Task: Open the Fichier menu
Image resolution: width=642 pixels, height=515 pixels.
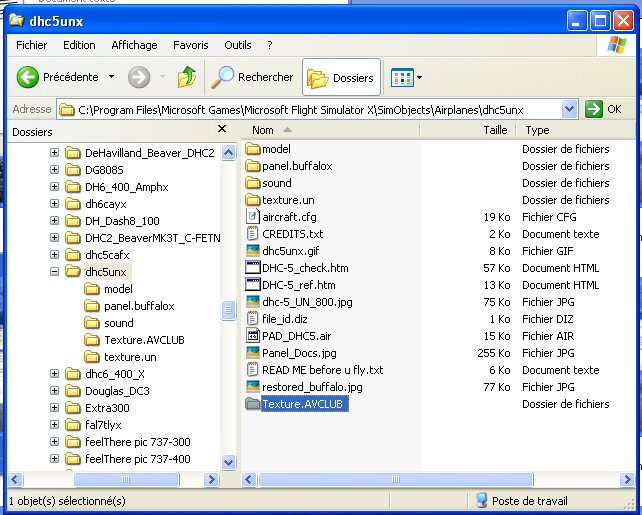Action: coord(32,45)
